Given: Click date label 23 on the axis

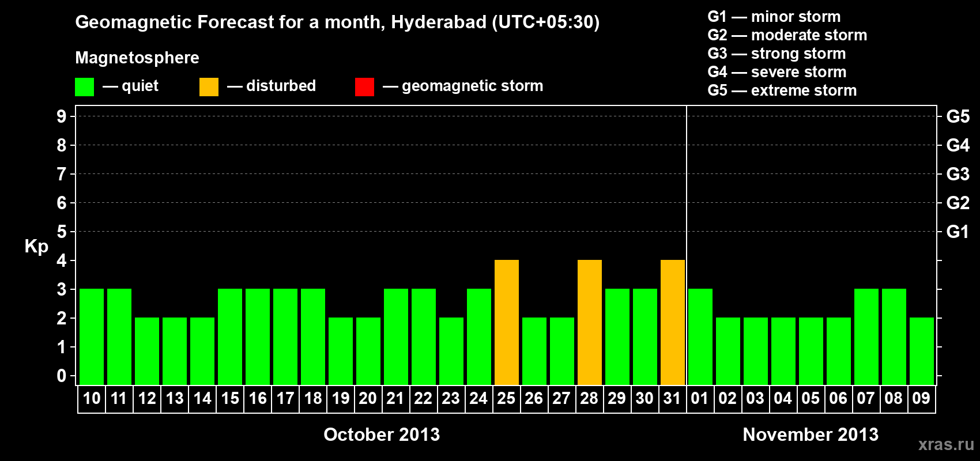Looking at the screenshot, I should 451,398.
